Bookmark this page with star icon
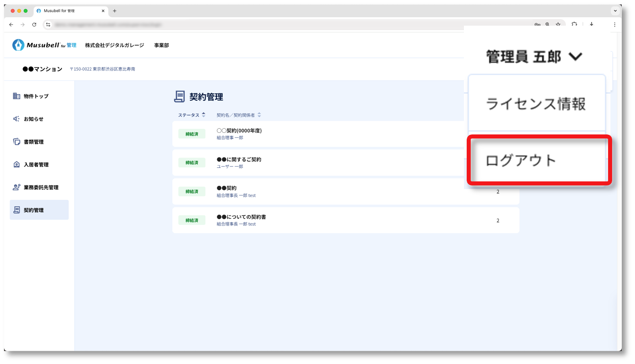Image resolution: width=635 pixels, height=364 pixels. click(558, 24)
